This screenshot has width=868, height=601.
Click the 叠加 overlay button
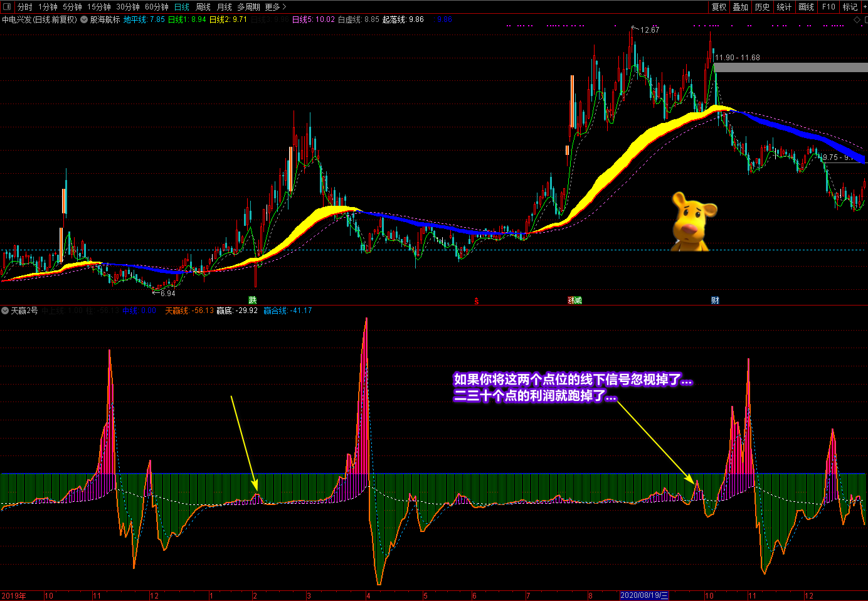coord(740,7)
